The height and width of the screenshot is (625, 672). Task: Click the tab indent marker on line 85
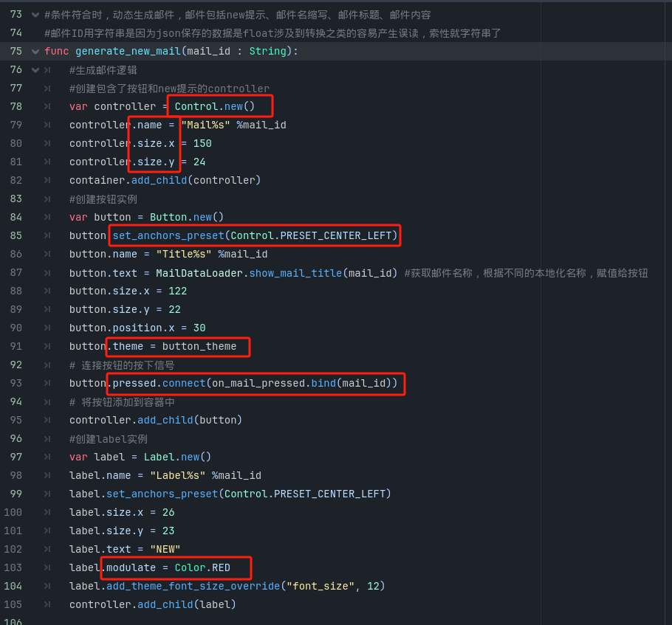pyautogui.click(x=47, y=236)
